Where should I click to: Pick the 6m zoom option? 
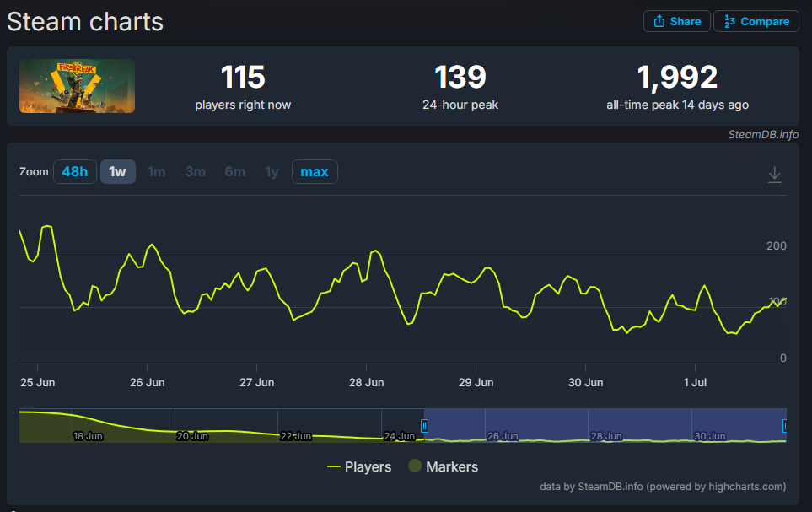click(x=234, y=172)
